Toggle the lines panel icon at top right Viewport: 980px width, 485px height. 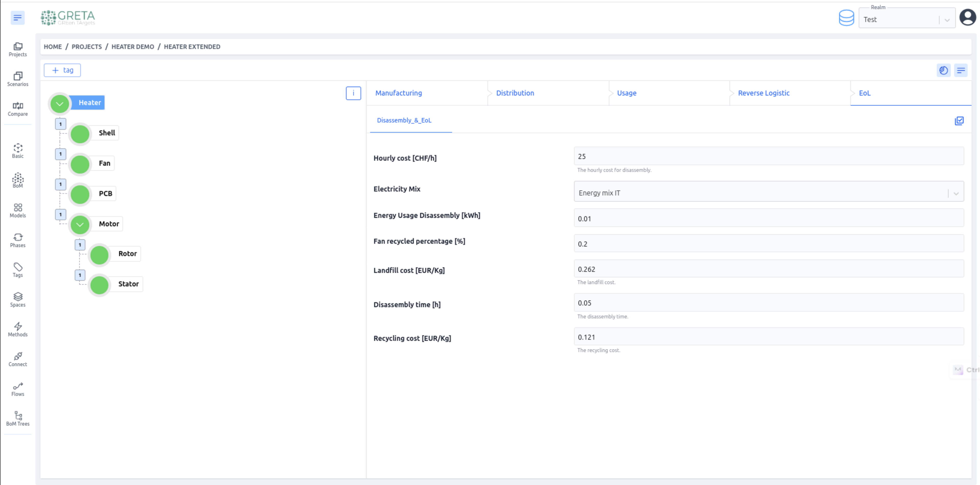[x=961, y=70]
